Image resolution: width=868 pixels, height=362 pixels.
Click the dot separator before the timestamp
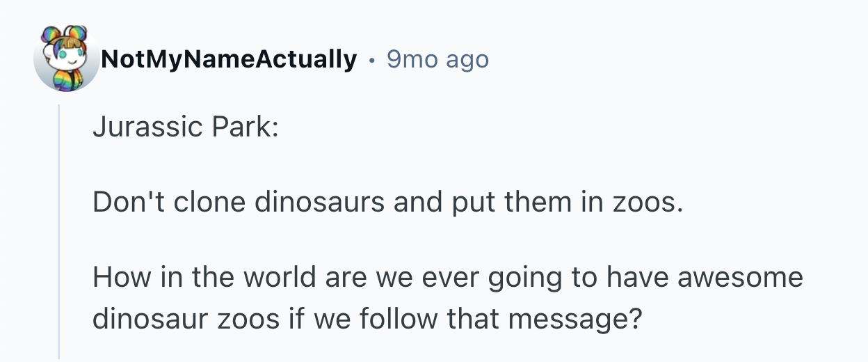coord(372,61)
